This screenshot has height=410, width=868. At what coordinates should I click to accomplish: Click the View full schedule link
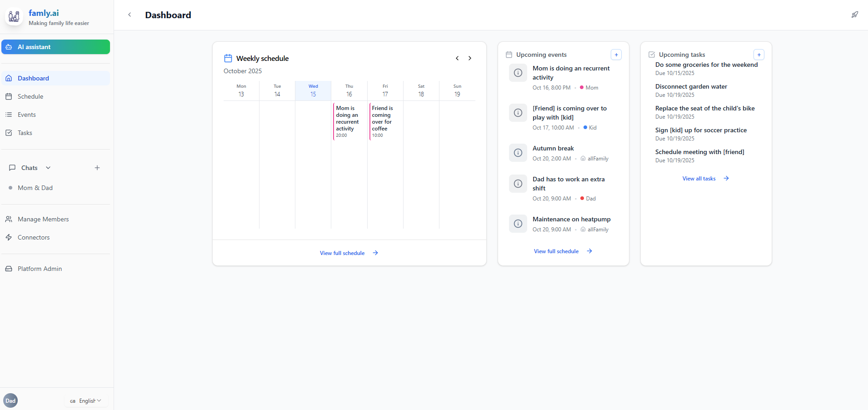point(342,253)
